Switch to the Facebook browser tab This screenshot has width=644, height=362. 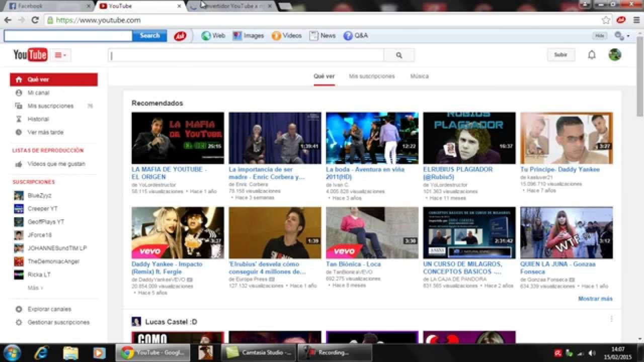pyautogui.click(x=49, y=6)
